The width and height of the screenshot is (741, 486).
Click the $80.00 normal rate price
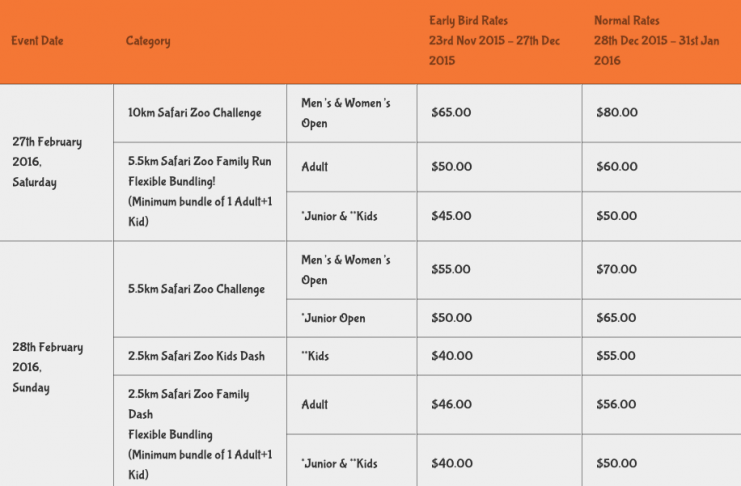pos(616,113)
